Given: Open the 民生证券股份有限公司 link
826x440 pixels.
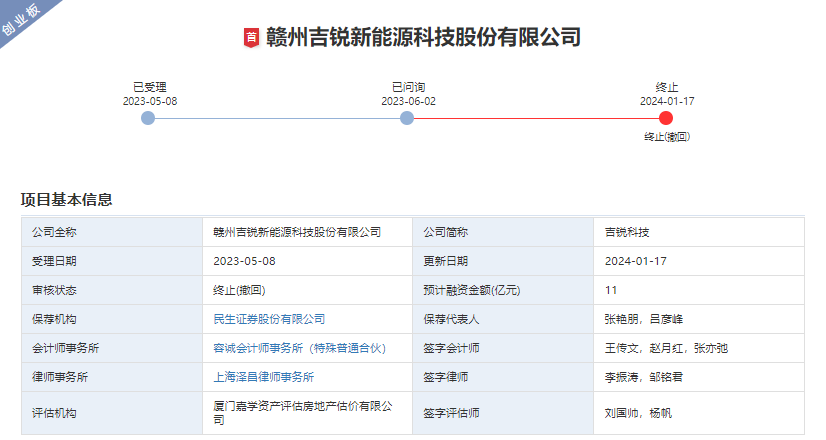Looking at the screenshot, I should [x=269, y=319].
